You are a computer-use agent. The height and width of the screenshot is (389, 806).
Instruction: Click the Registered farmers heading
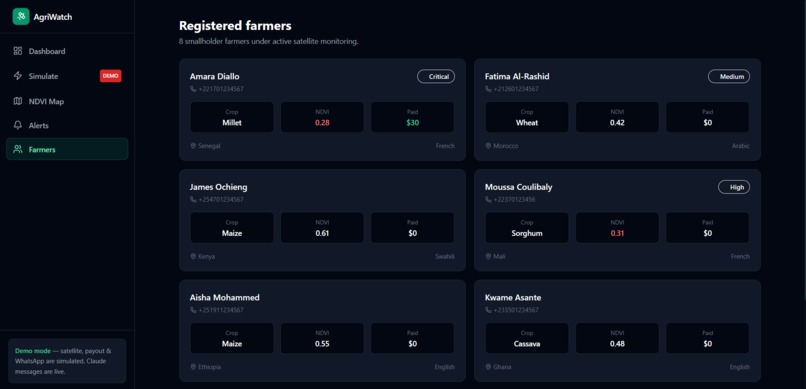[x=235, y=26]
